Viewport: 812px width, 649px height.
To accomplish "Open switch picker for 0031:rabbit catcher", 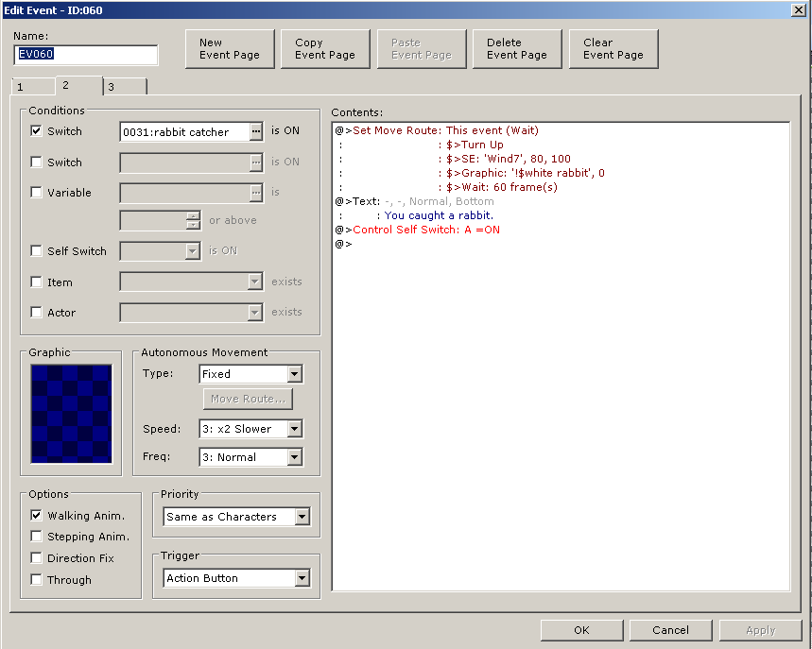I will [255, 132].
